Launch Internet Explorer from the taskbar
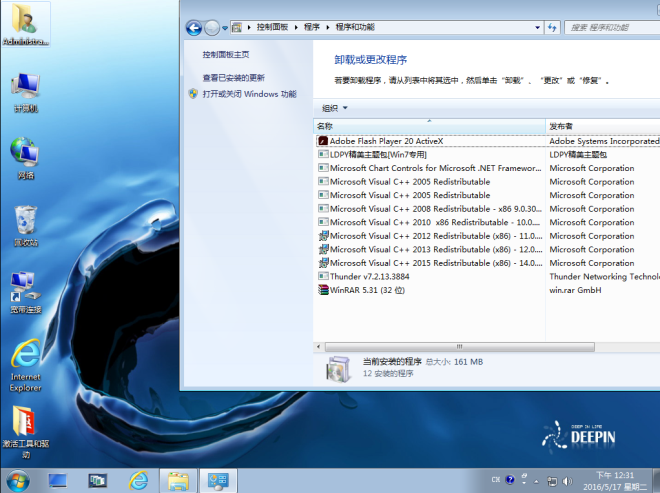This screenshot has height=493, width=660. point(138,480)
